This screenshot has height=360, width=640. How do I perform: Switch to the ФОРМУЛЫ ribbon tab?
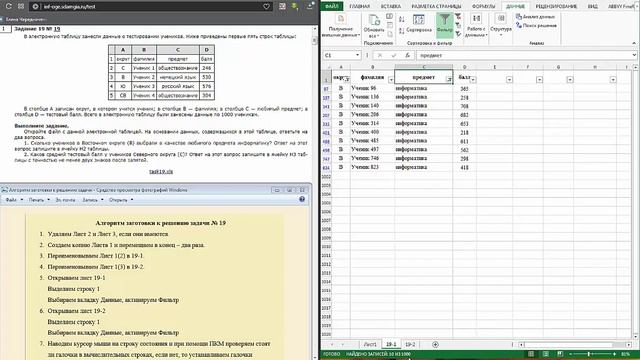click(x=483, y=6)
